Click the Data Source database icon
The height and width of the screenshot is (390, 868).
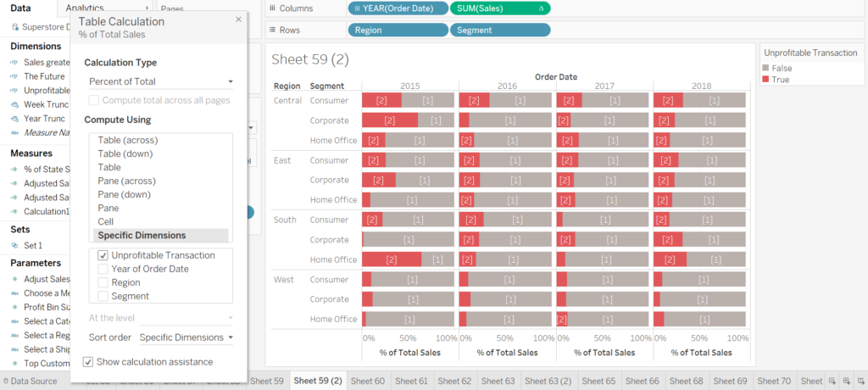(5, 382)
